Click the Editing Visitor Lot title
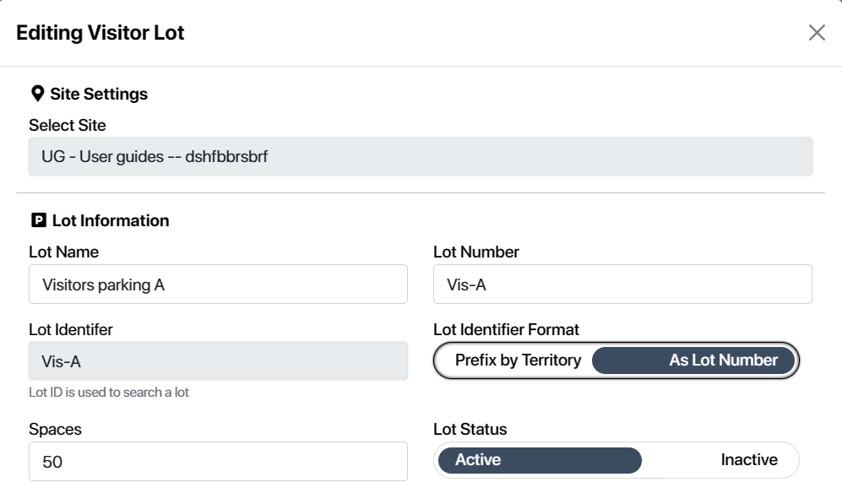The image size is (842, 504). 100,33
